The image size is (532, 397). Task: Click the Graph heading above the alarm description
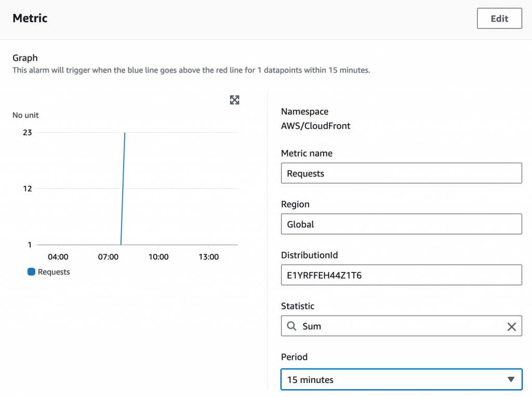point(25,58)
